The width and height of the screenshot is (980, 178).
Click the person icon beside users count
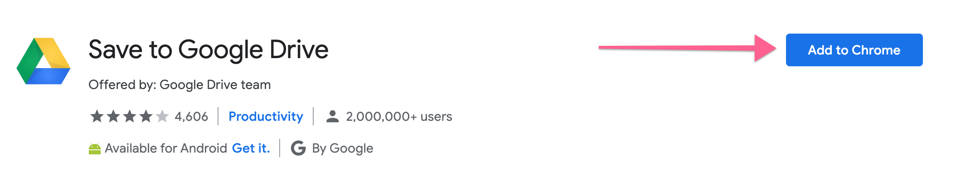[333, 117]
